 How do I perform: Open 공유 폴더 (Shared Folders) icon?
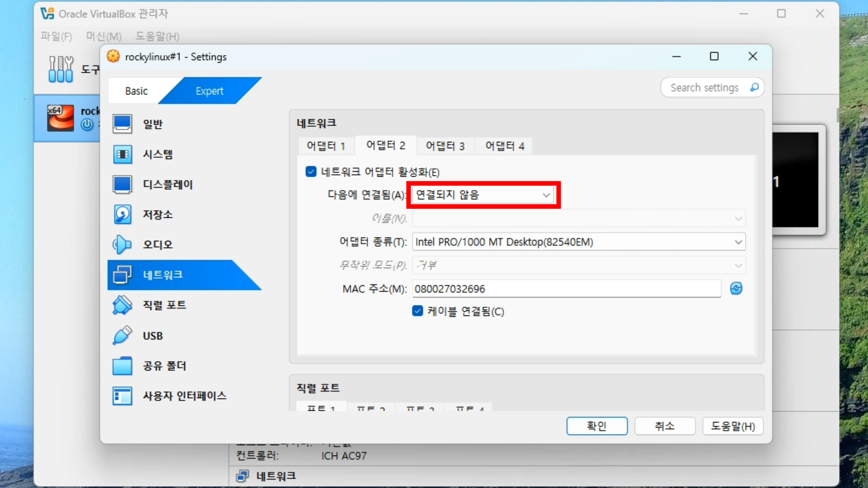(123, 366)
